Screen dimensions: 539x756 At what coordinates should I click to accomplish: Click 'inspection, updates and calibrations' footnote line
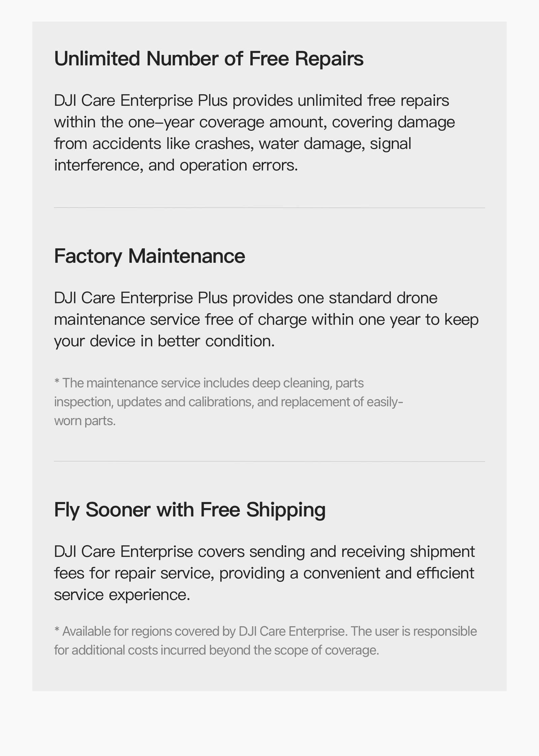tap(229, 402)
